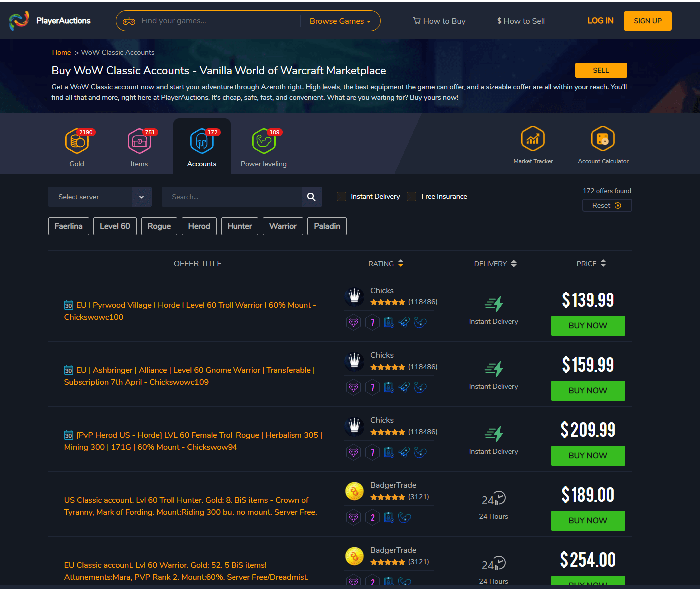Viewport: 700px width, 589px height.
Task: Click the instant delivery bolt icon for $139.99 offer
Action: (x=494, y=304)
